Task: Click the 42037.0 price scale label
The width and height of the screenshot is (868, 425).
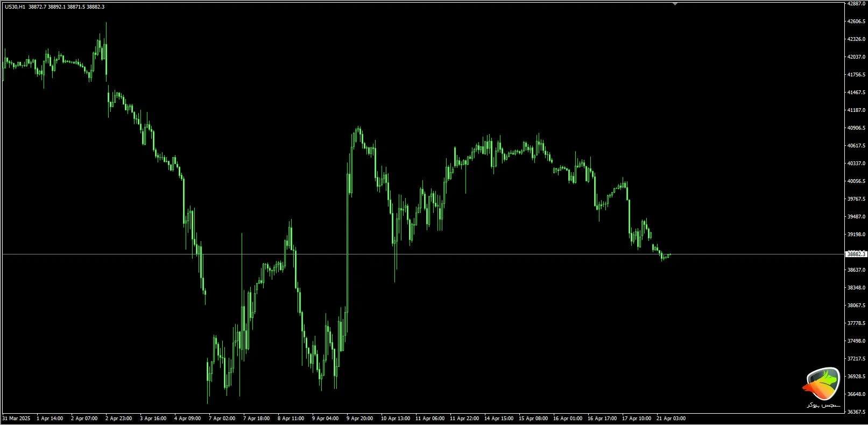Action: [x=856, y=57]
